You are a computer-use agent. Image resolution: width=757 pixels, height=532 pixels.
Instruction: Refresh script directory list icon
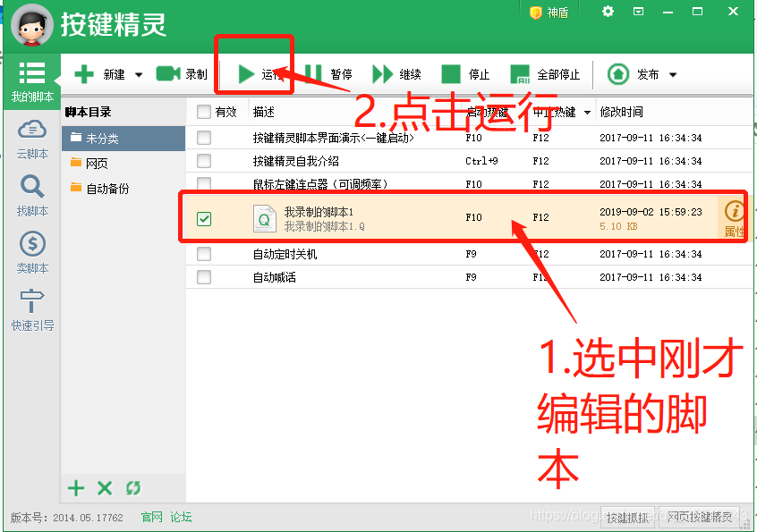pyautogui.click(x=133, y=488)
